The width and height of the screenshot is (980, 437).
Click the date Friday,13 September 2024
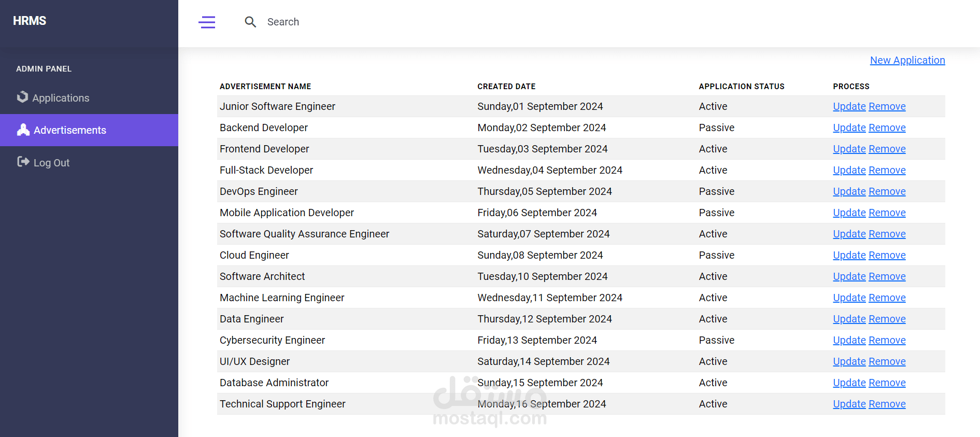(537, 340)
